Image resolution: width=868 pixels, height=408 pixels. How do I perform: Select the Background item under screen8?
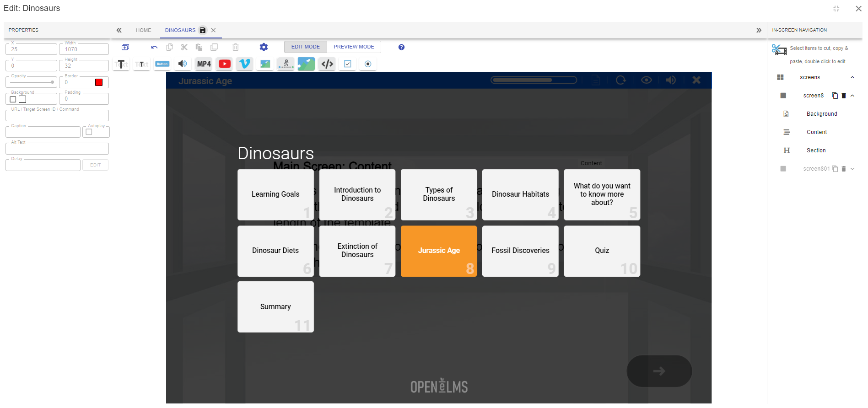[x=822, y=114]
